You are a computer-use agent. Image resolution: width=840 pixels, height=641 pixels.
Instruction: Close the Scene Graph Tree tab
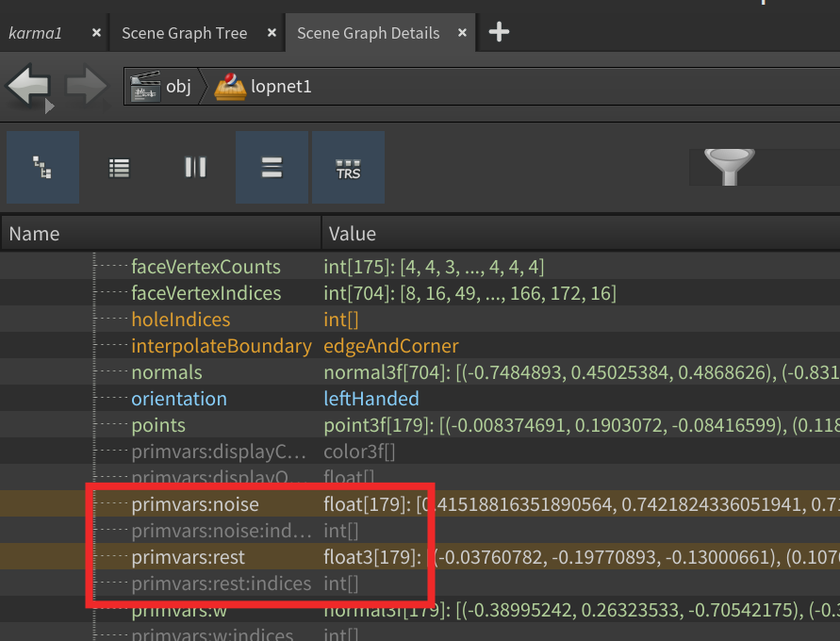[x=272, y=33]
